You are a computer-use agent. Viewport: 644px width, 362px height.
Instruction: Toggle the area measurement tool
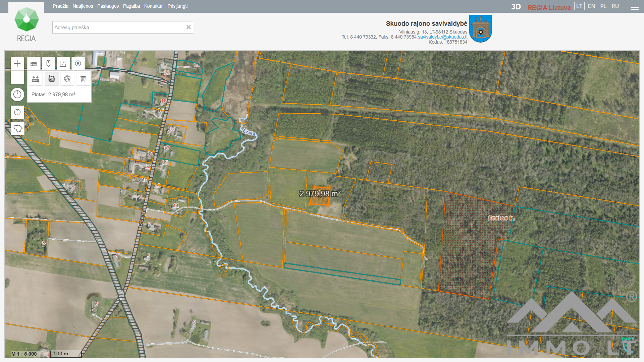52,79
